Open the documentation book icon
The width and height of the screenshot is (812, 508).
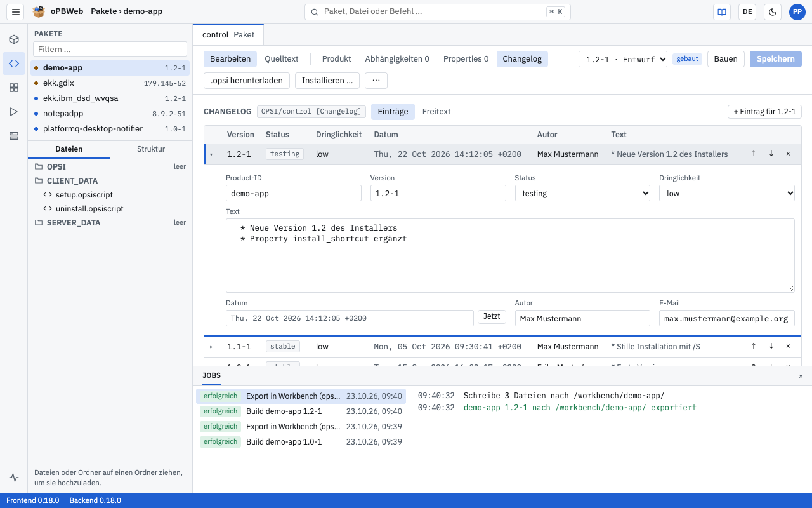(721, 11)
